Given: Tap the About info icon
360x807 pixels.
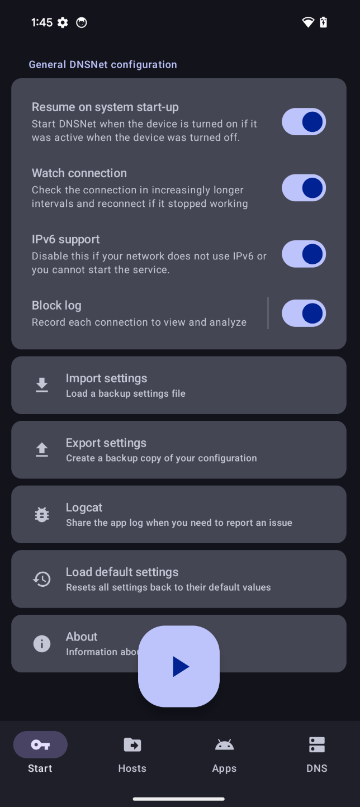Looking at the screenshot, I should point(42,643).
